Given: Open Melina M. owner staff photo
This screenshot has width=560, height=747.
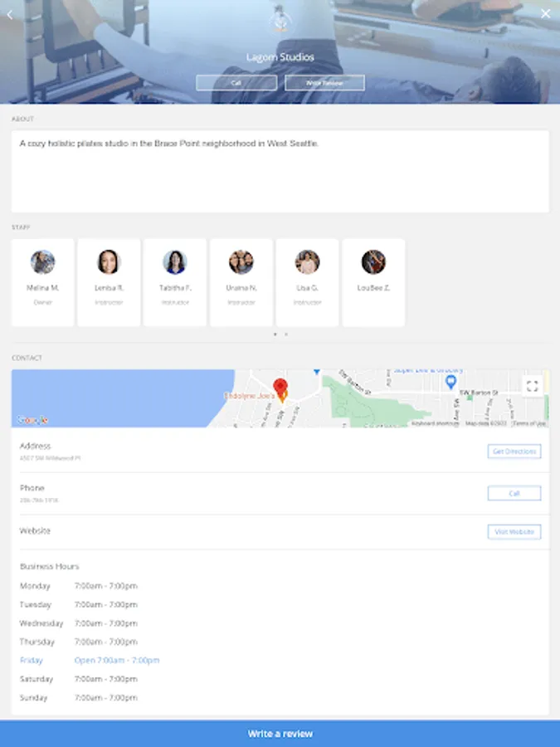Looking at the screenshot, I should coord(43,262).
